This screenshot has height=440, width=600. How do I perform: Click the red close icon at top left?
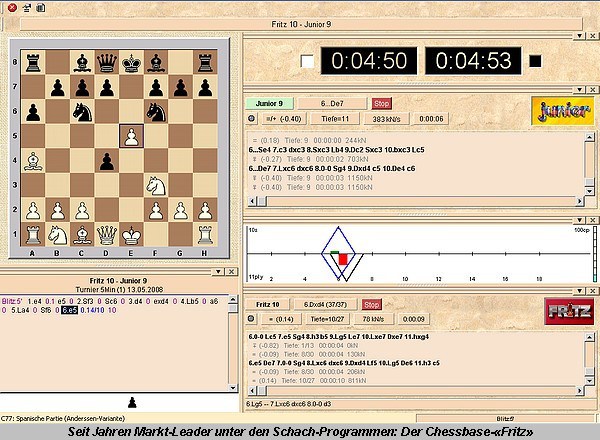click(x=12, y=7)
